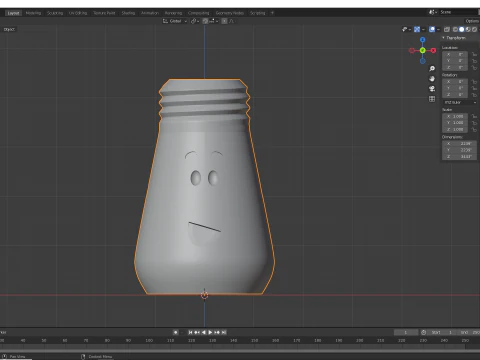Click the Dimensions Z value field

click(x=460, y=156)
